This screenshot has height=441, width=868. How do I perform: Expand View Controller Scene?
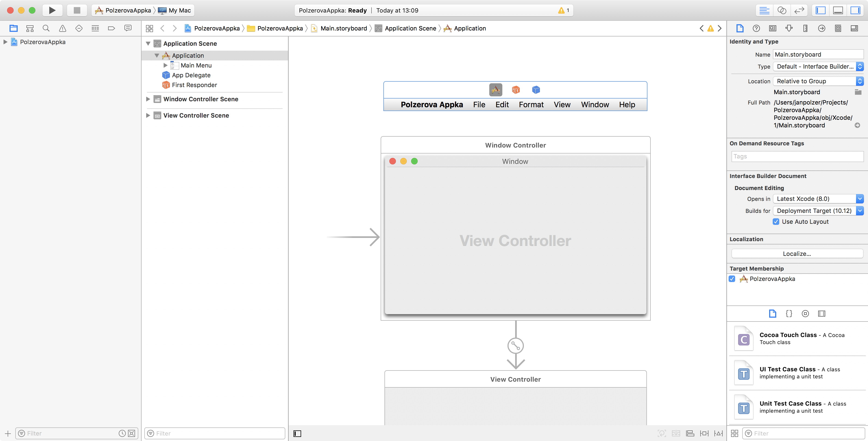coord(148,115)
